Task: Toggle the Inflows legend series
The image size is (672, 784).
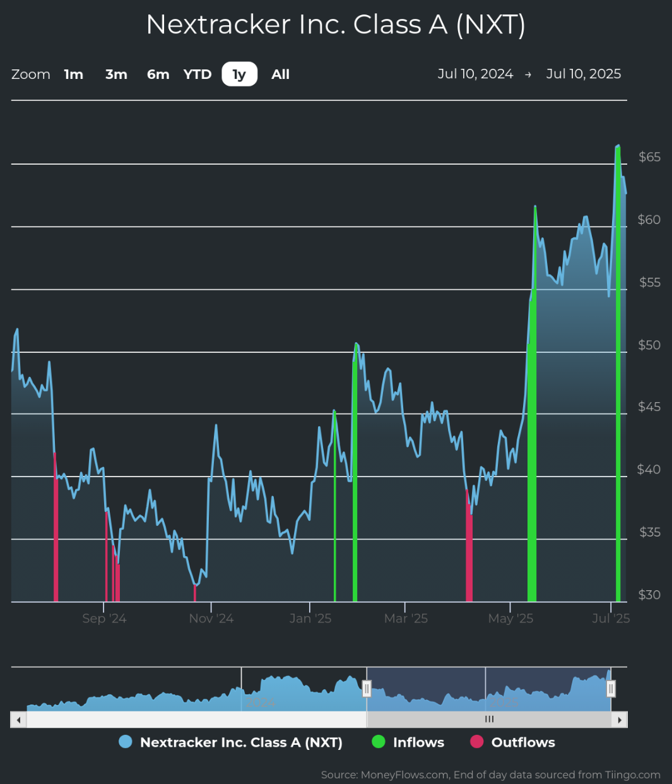Action: click(408, 742)
